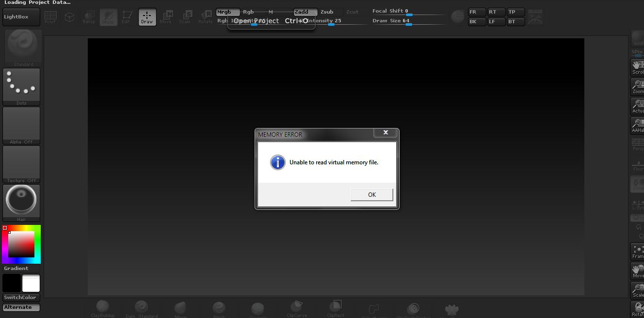
Task: Open the Alpha Off selector
Action: click(x=21, y=126)
